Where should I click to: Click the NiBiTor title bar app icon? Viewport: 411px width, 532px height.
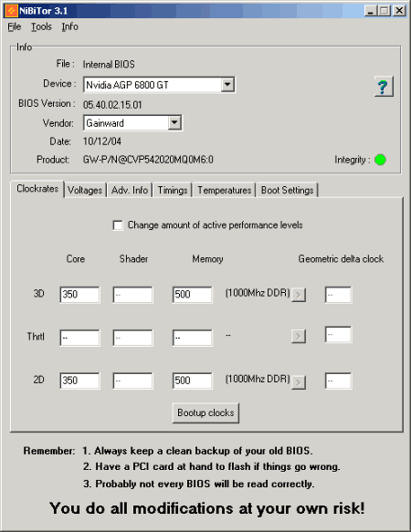(11, 11)
